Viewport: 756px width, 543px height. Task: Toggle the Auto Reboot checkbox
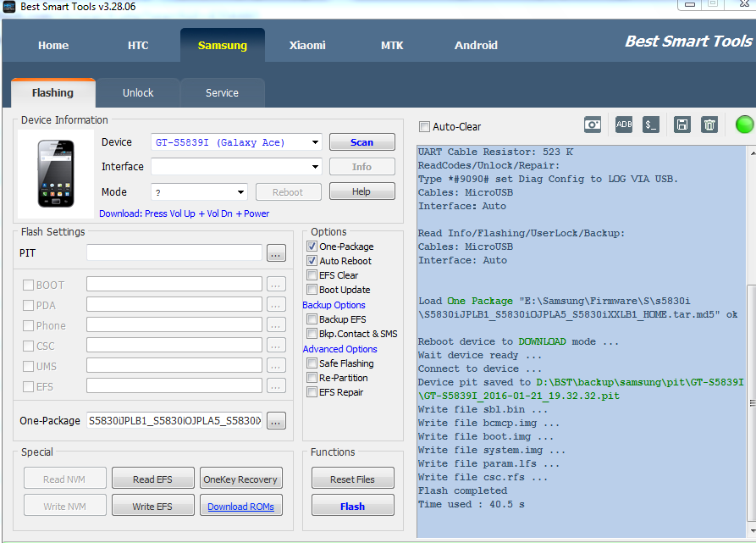click(x=312, y=261)
